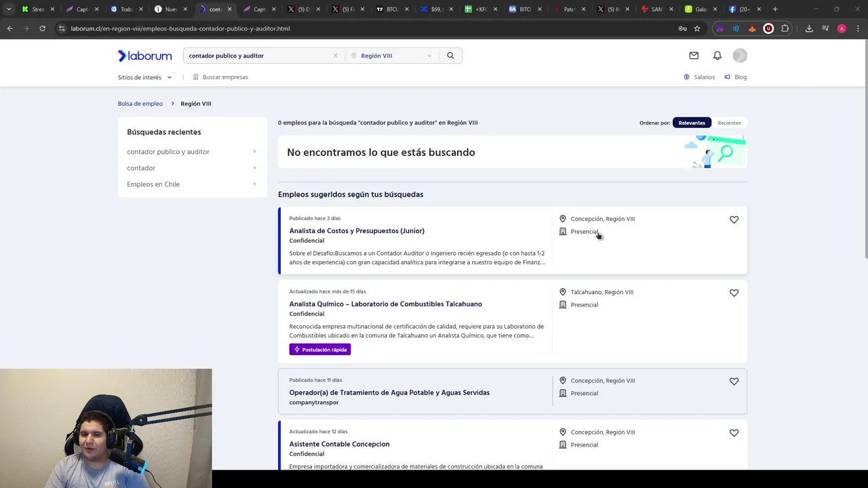868x488 pixels.
Task: Open the notifications bell
Action: click(717, 56)
